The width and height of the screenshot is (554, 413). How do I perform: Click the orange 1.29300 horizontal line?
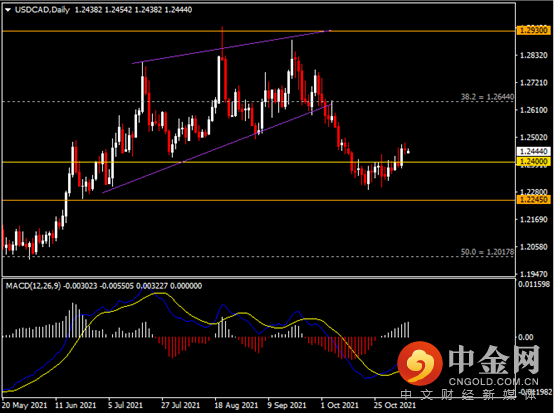(x=259, y=31)
